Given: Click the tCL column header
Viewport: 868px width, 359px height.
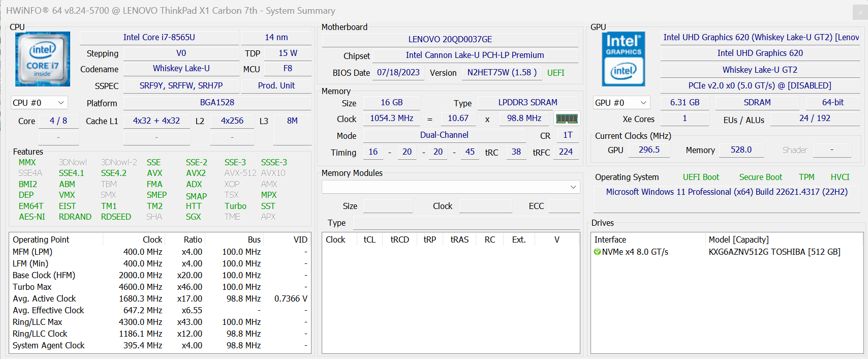Looking at the screenshot, I should 369,240.
